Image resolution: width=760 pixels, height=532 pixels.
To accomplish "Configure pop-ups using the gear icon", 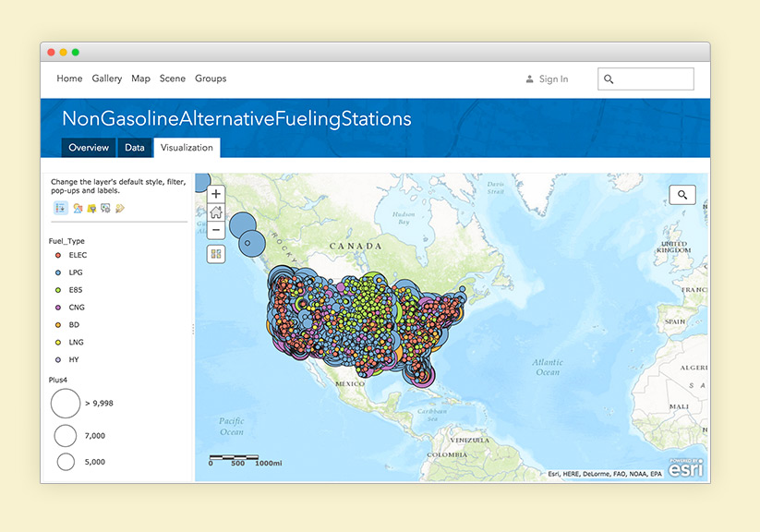I will (105, 209).
